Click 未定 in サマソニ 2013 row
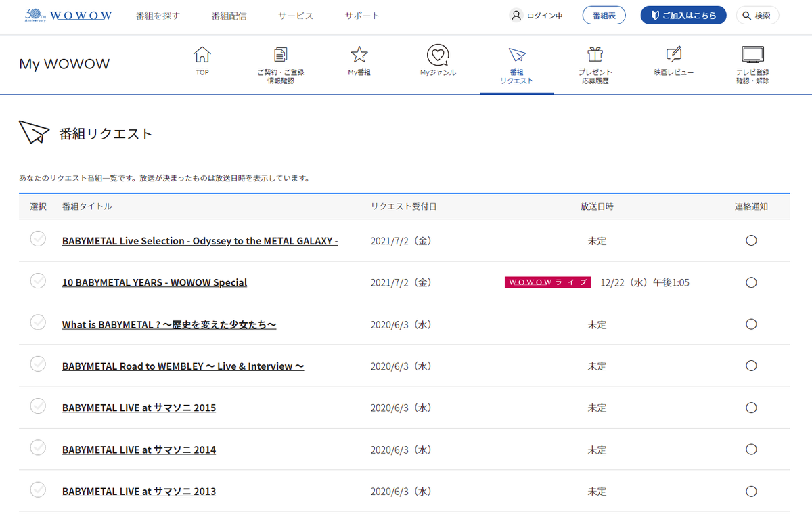Image resolution: width=812 pixels, height=524 pixels. pos(597,492)
